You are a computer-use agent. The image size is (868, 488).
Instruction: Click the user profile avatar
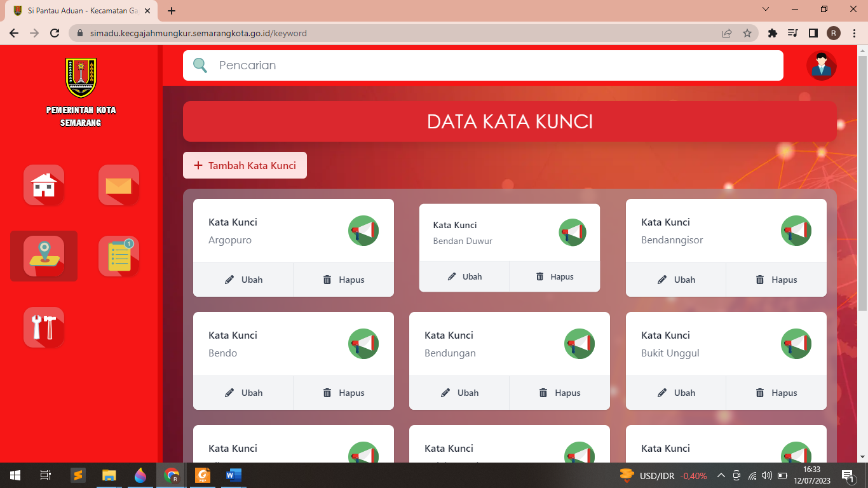click(821, 65)
